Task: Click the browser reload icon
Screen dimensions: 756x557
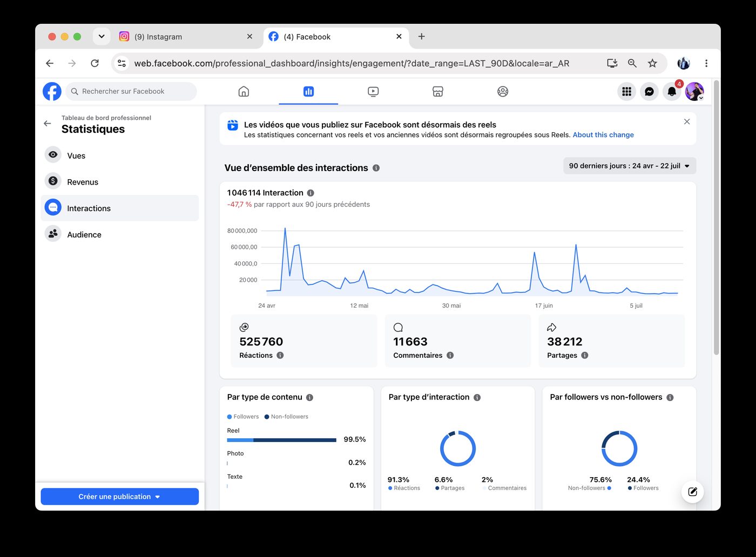Action: pyautogui.click(x=94, y=63)
